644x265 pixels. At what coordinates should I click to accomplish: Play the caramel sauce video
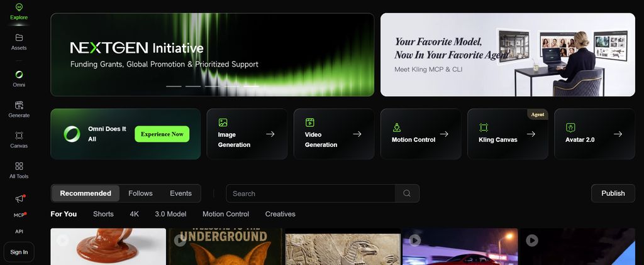point(63,241)
